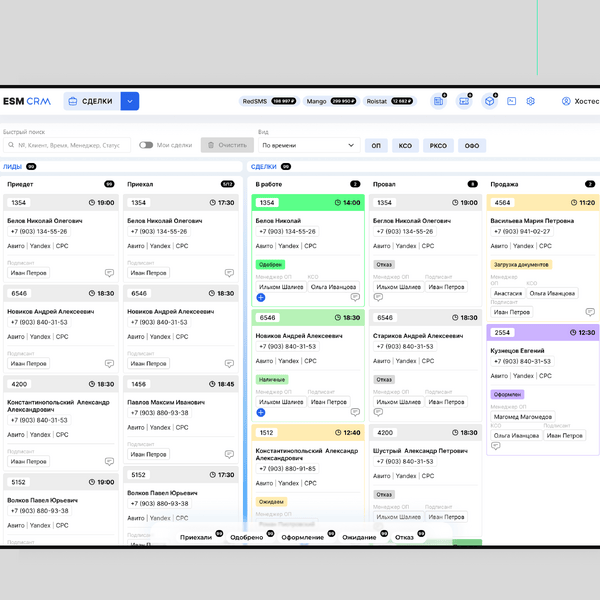Select Оформление in bottom status bar

303,537
